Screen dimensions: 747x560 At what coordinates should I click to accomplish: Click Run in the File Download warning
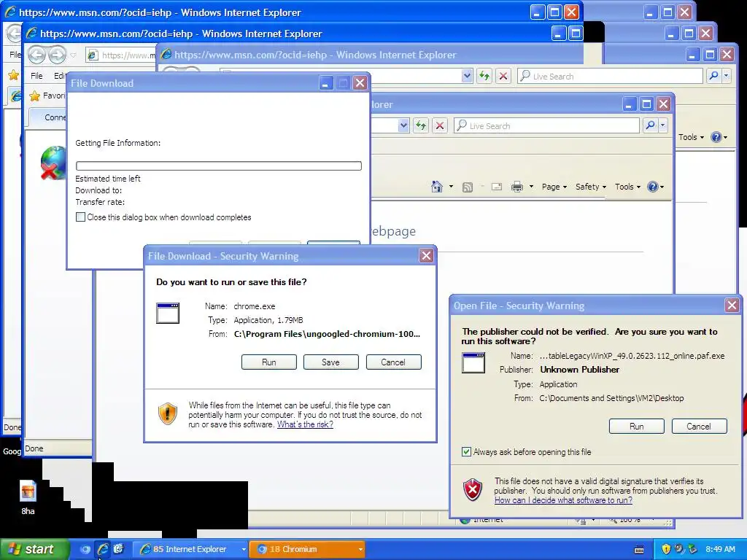point(268,362)
